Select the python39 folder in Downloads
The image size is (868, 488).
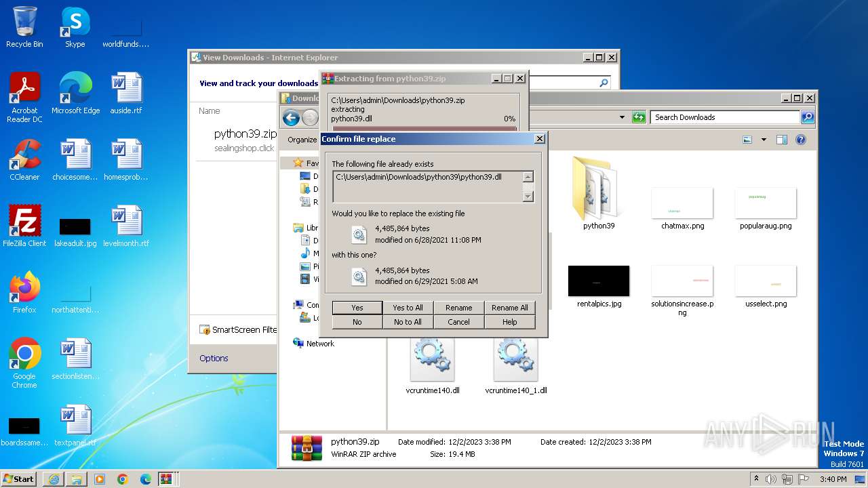[599, 192]
